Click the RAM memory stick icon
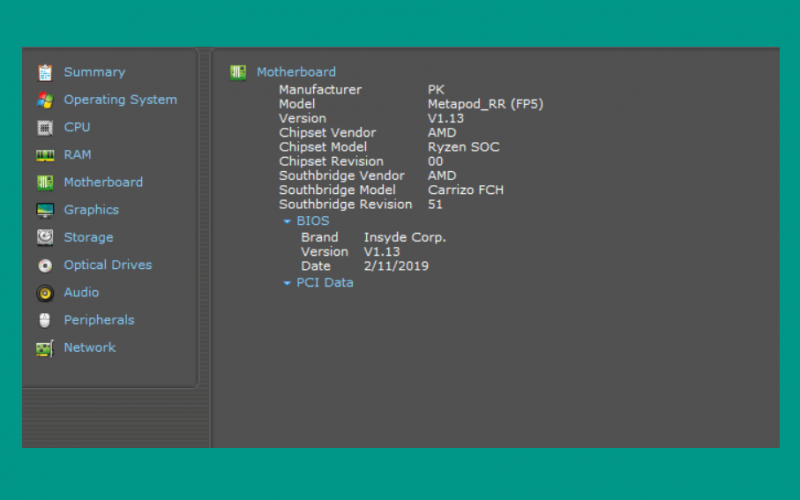The height and width of the screenshot is (500, 800). 45,155
